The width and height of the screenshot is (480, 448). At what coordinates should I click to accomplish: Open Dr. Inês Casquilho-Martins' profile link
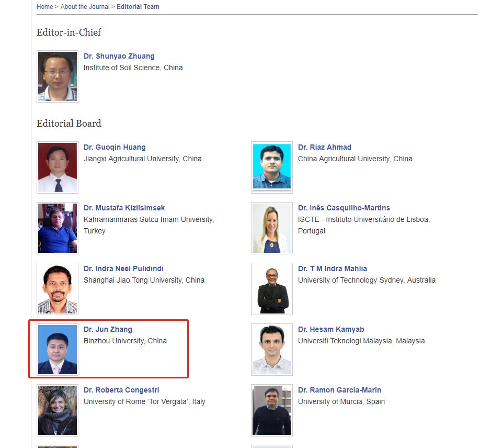point(344,208)
